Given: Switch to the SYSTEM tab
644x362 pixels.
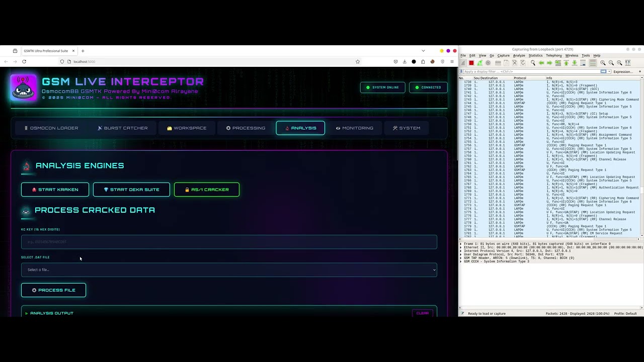Looking at the screenshot, I should click(407, 128).
